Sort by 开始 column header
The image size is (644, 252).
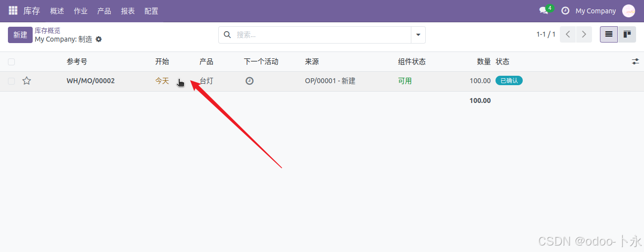coord(162,62)
